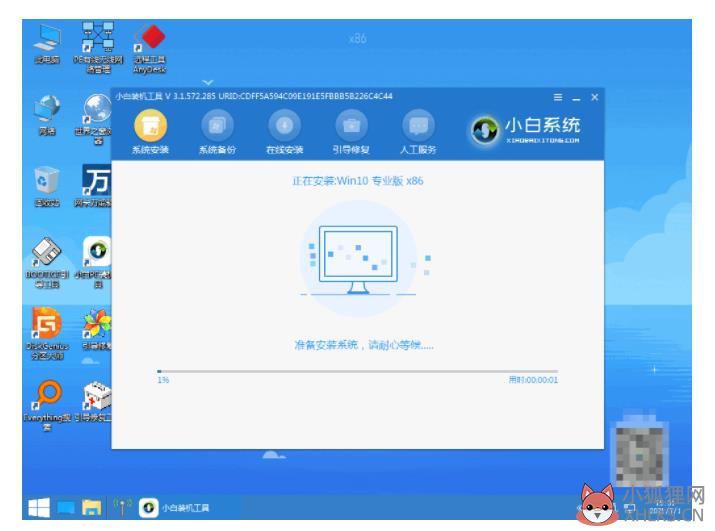Launch the AnyDesk remote tool icon

pos(150,48)
